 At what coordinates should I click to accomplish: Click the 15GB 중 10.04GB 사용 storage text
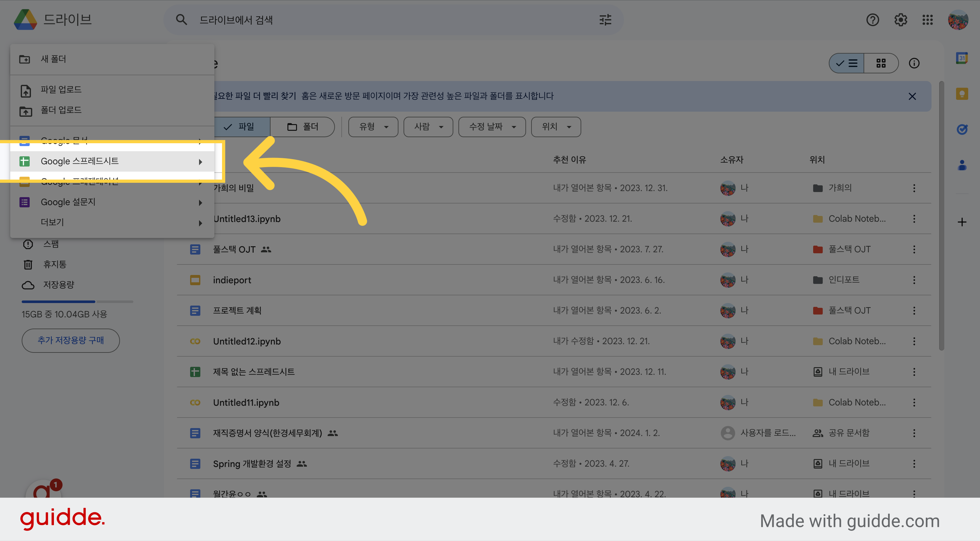coord(64,314)
